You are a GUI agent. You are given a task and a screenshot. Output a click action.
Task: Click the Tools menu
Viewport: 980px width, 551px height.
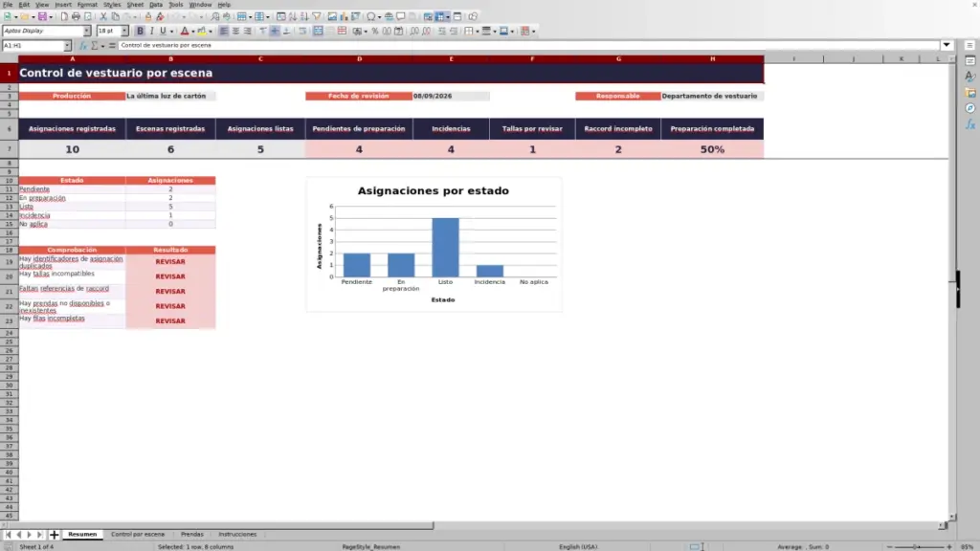pyautogui.click(x=176, y=5)
